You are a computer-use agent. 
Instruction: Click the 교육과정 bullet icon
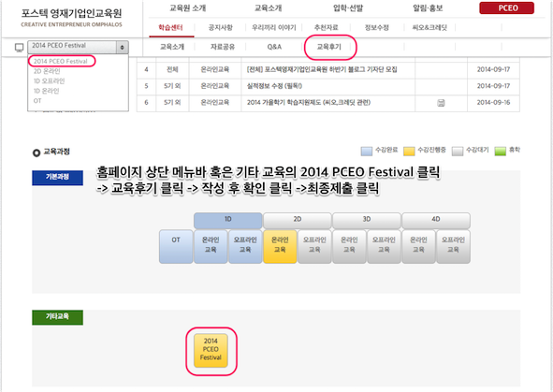[x=36, y=152]
